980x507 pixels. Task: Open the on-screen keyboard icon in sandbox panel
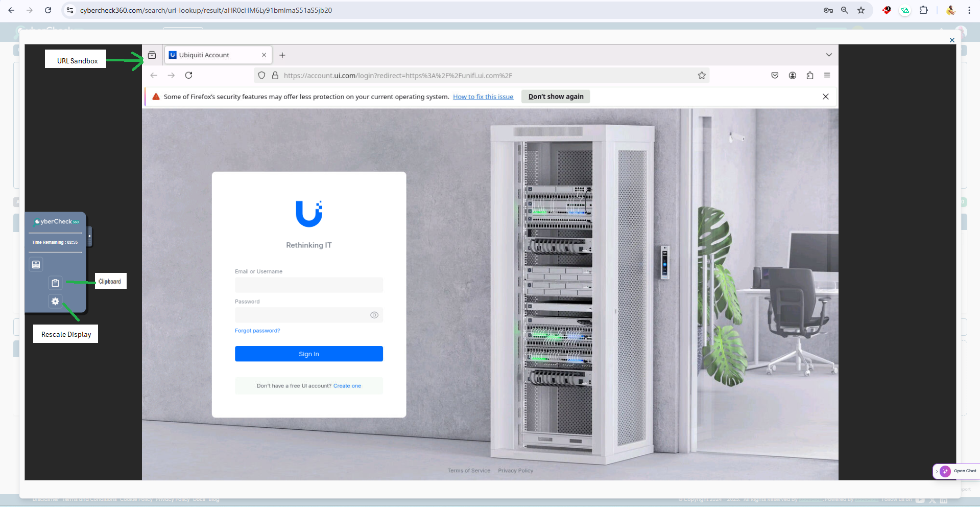36,264
